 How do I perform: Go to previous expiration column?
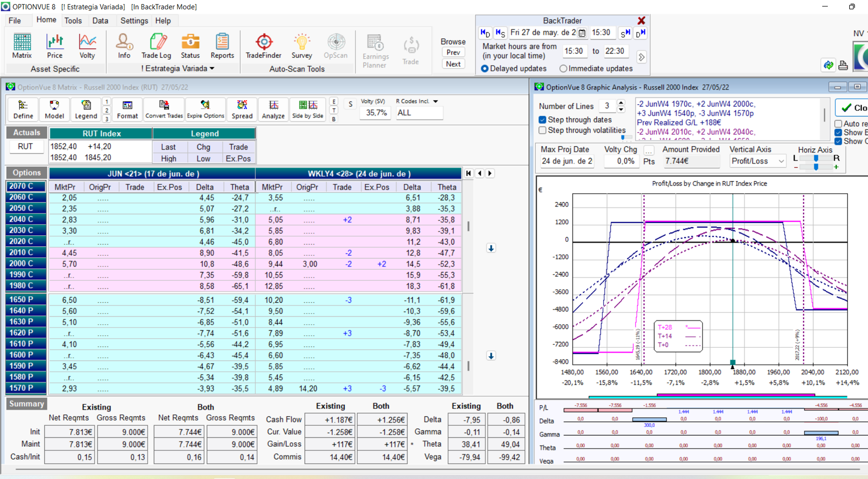(x=480, y=174)
